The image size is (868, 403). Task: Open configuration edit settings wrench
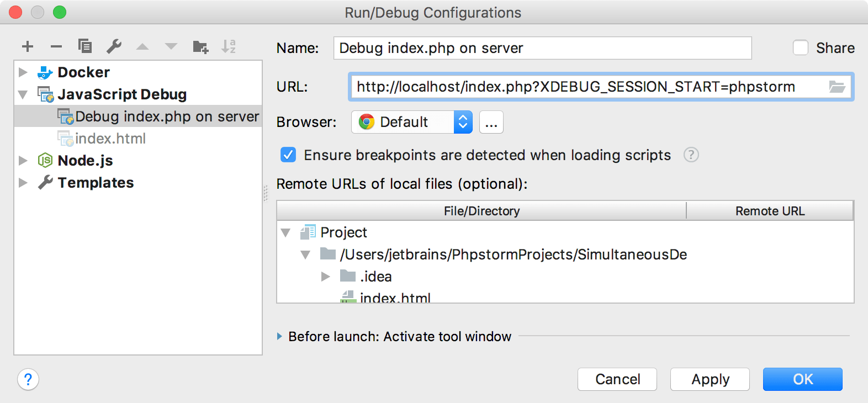click(x=114, y=46)
